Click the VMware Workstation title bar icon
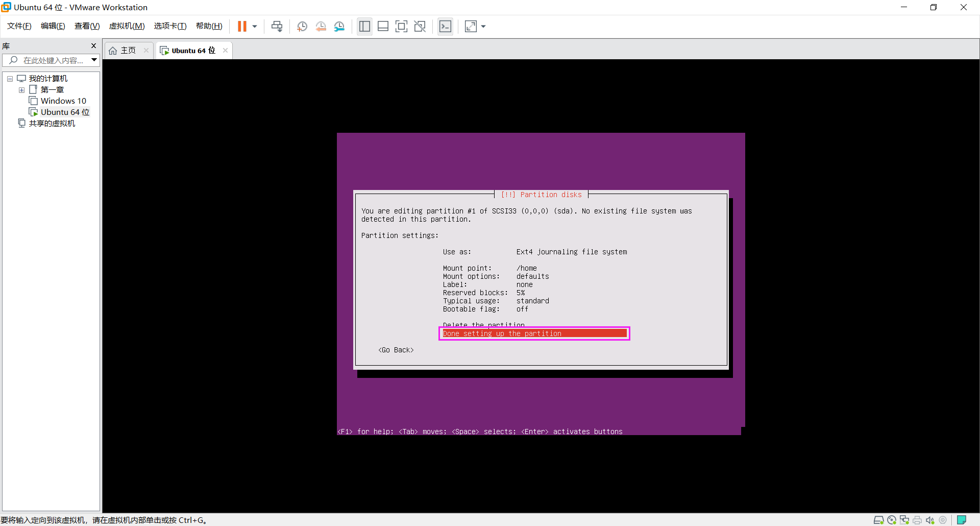 (6, 7)
